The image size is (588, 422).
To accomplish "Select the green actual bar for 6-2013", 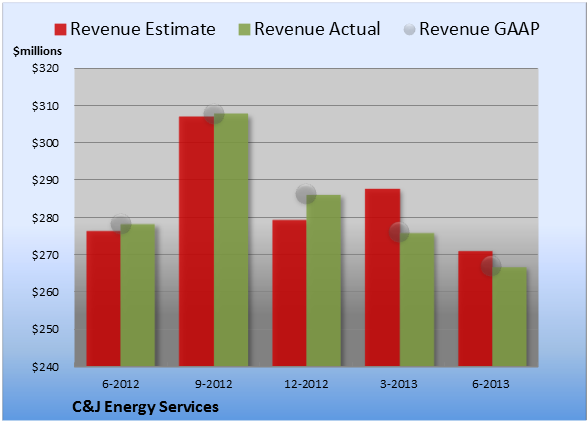I will pyautogui.click(x=509, y=317).
